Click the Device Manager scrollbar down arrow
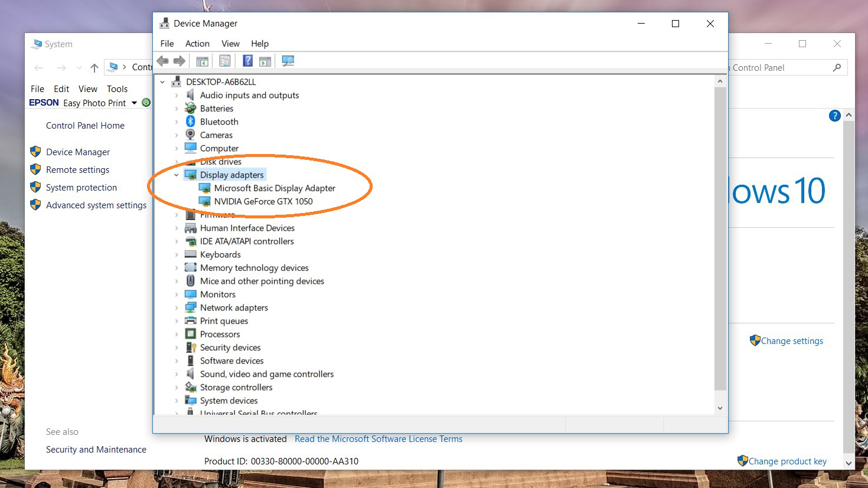The image size is (868, 488). click(x=720, y=408)
